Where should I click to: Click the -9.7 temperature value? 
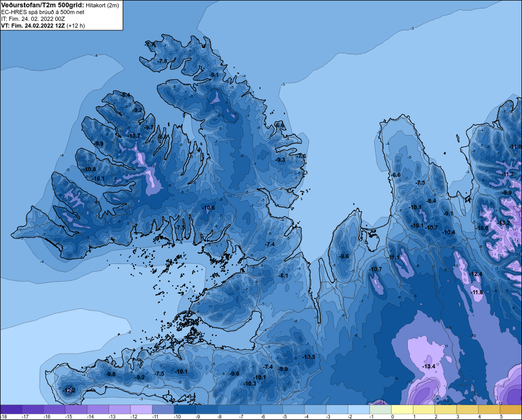[x=149, y=127]
